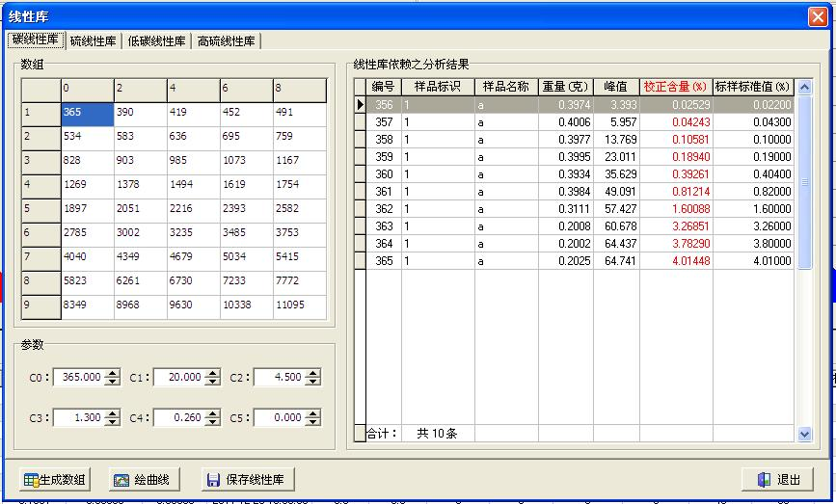Screen dimensions: 836x504
Task: Decrease the C1 value with down arrow
Action: pyautogui.click(x=212, y=382)
